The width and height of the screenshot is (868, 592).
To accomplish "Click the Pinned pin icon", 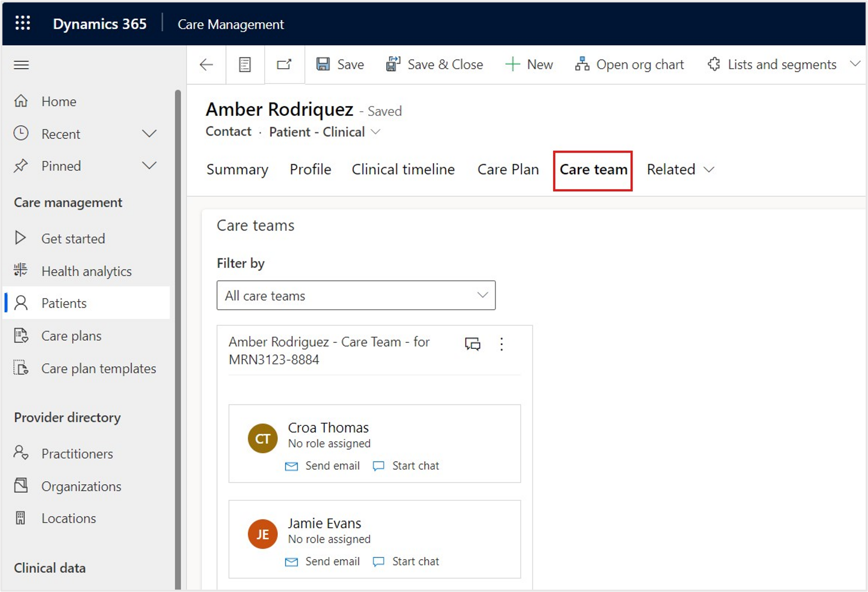I will pos(21,166).
